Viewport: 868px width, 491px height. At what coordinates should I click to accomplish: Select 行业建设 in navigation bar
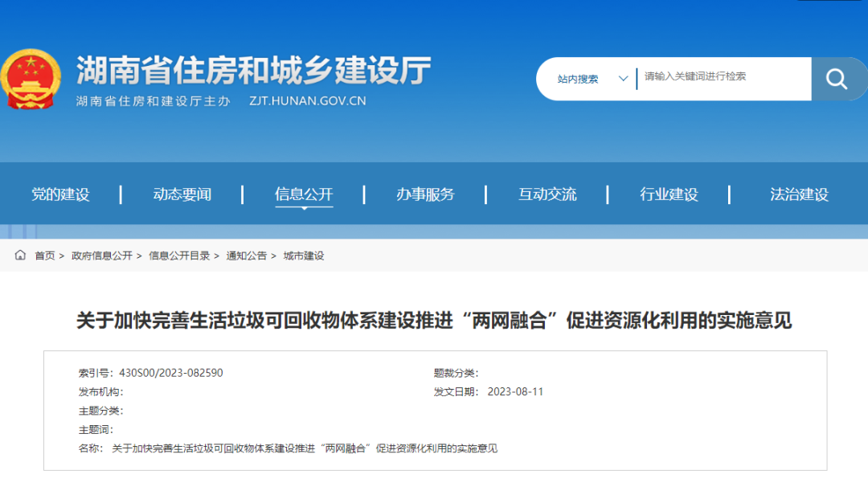coord(669,194)
